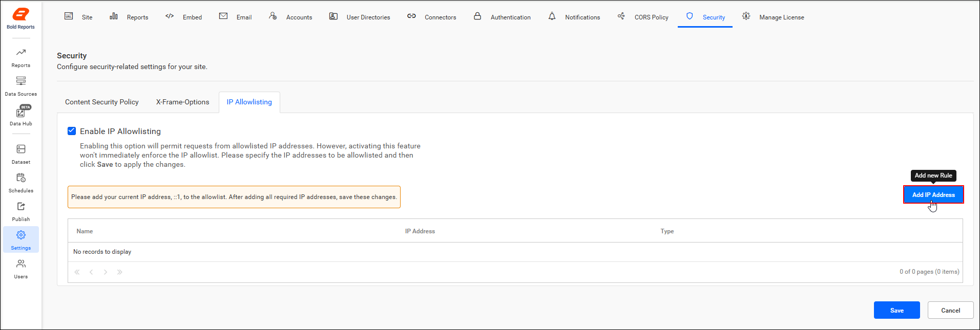Open the User Directories tab
Screen dimensions: 980x330
pyautogui.click(x=360, y=17)
